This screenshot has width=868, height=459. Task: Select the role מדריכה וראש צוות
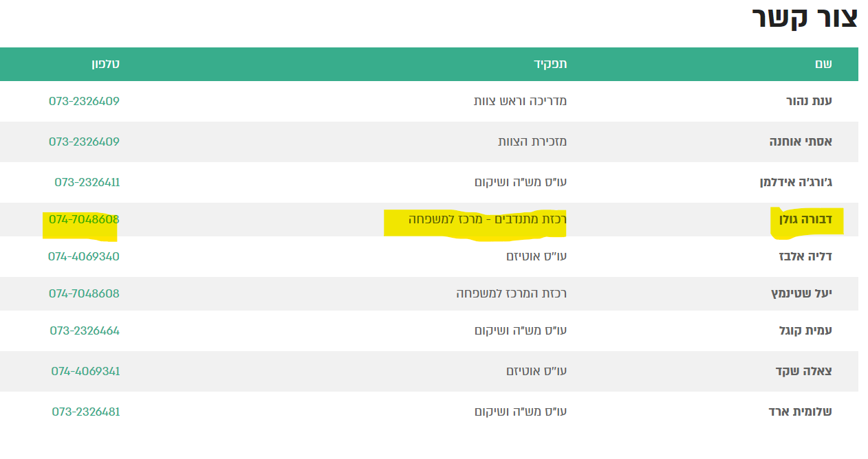point(520,101)
